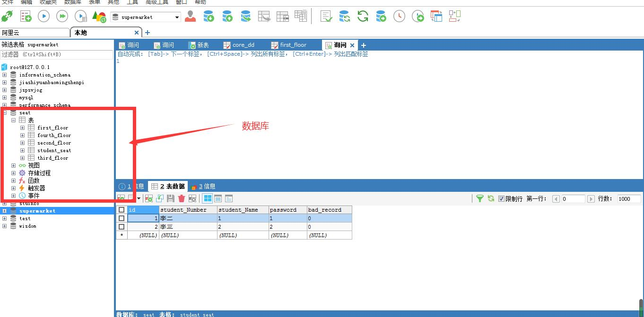The height and width of the screenshot is (317, 644).
Task: Close the active 询问 tab
Action: pos(352,45)
